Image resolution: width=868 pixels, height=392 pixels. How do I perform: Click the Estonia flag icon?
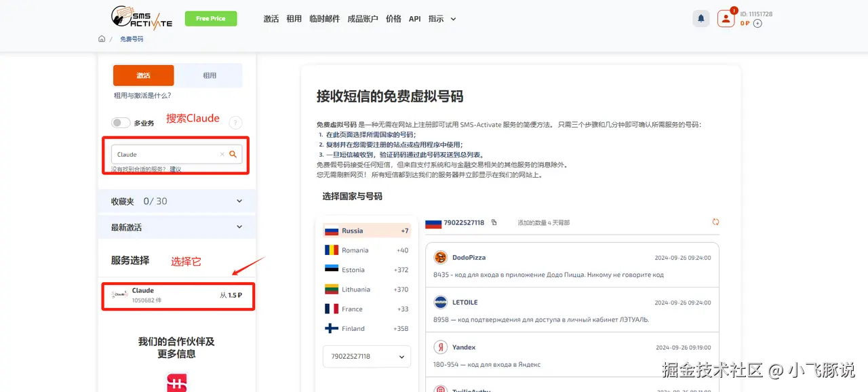[x=332, y=270]
